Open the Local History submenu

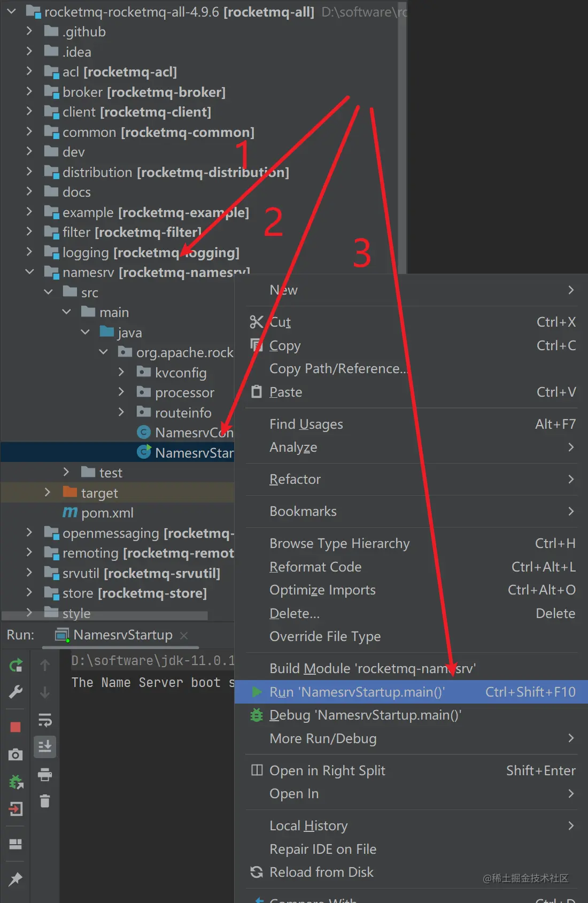[412, 825]
